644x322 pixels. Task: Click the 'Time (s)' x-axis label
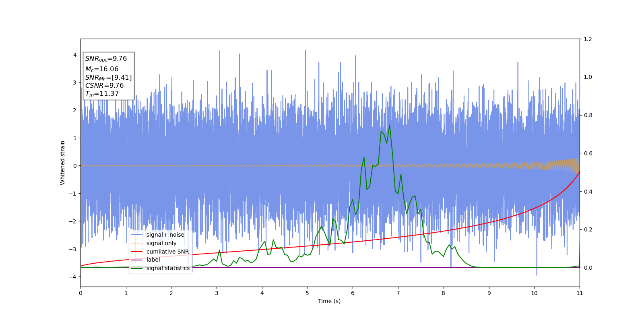(329, 301)
